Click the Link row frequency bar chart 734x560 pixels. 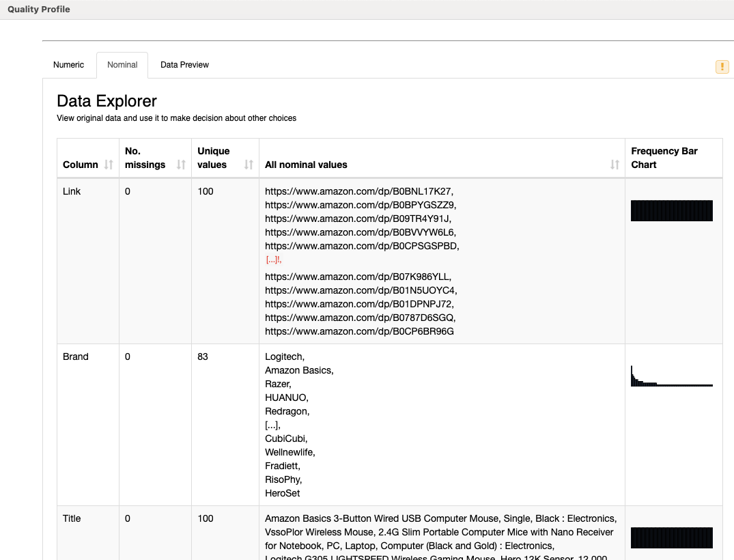[671, 211]
